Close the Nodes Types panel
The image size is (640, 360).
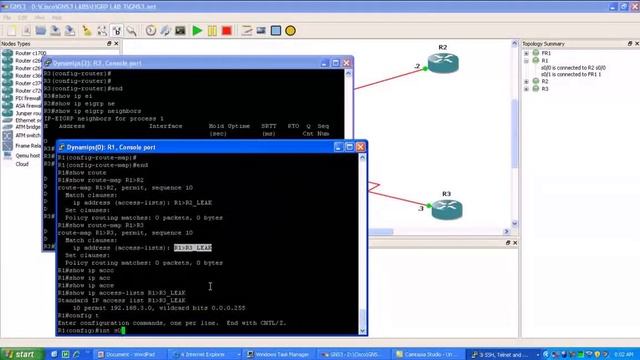[116, 43]
